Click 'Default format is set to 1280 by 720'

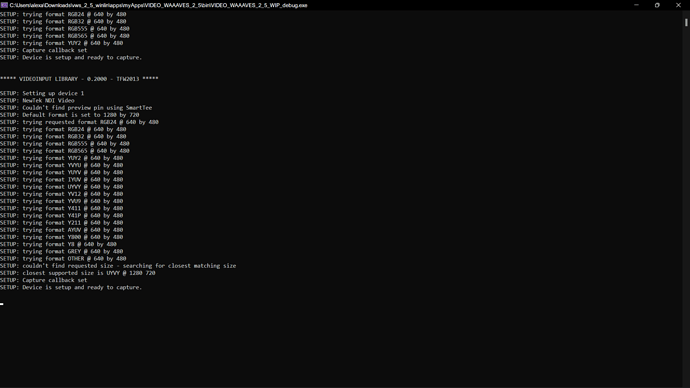pos(70,115)
